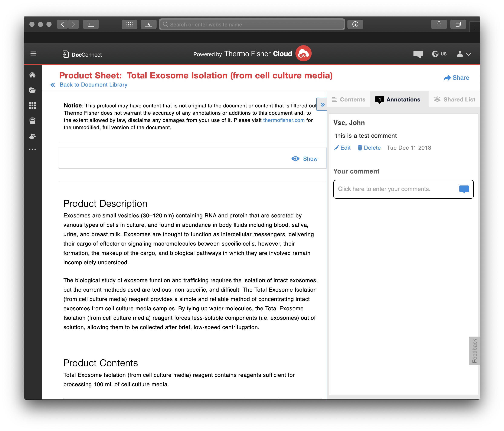
Task: Click the people/users sidebar icon
Action: tap(32, 136)
